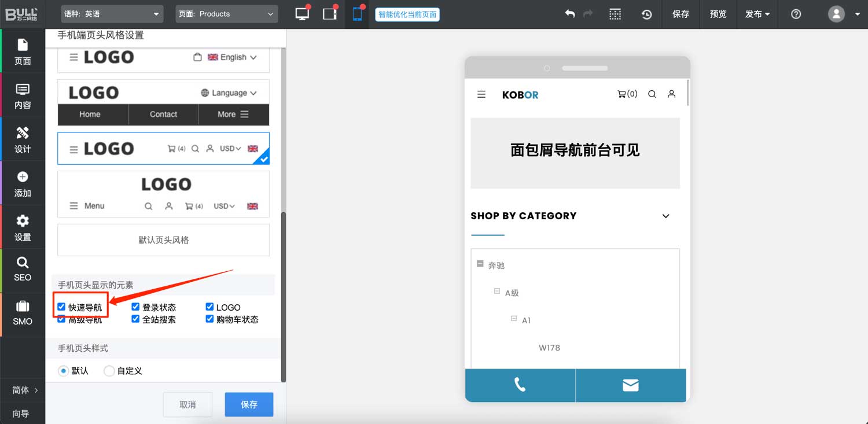The image size is (868, 424).
Task: Click the blue 保存 button in panel
Action: pyautogui.click(x=249, y=404)
